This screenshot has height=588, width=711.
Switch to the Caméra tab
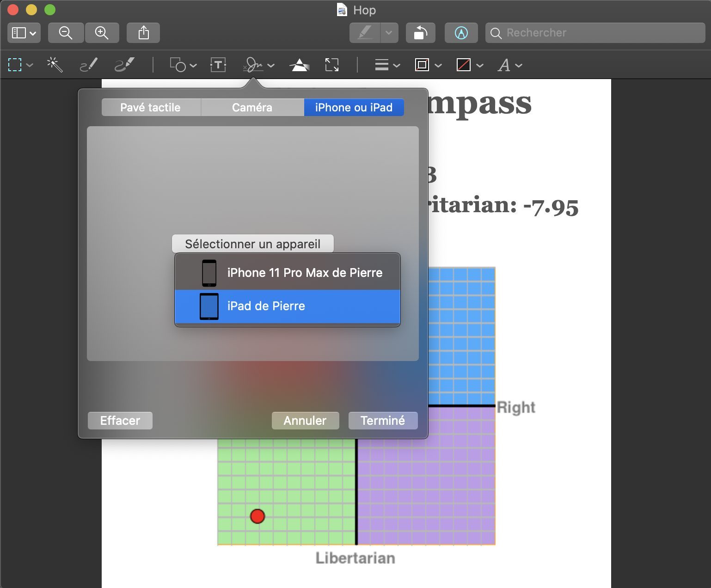pos(252,107)
